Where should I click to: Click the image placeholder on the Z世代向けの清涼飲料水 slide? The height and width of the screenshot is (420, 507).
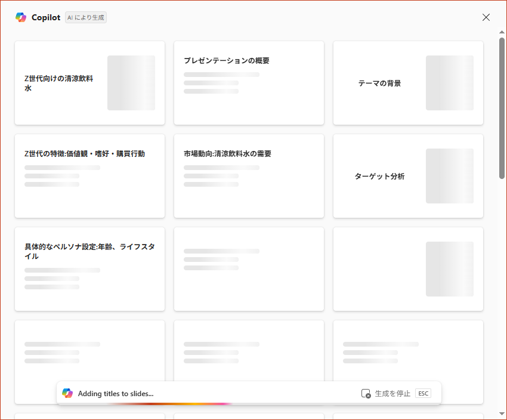[131, 83]
